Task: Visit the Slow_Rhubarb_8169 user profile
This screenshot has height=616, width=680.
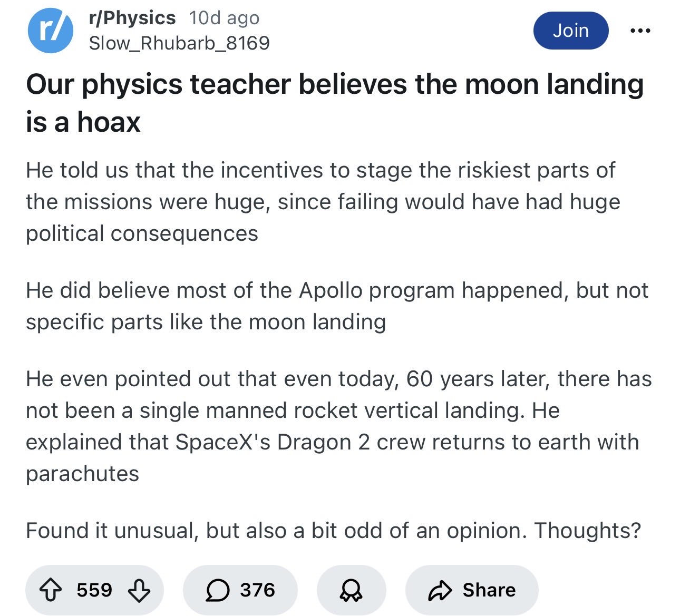Action: click(x=179, y=43)
